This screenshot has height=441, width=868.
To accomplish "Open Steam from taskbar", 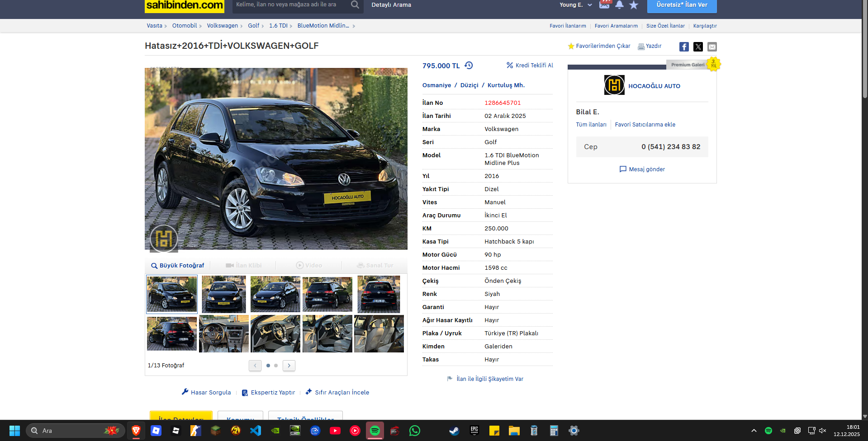I will coord(454,431).
